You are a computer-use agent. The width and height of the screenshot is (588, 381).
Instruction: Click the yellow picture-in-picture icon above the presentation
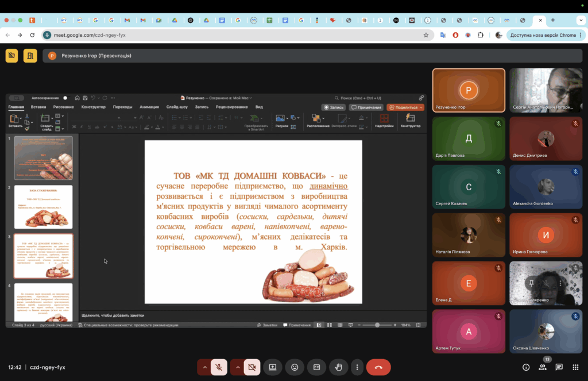pyautogui.click(x=11, y=56)
